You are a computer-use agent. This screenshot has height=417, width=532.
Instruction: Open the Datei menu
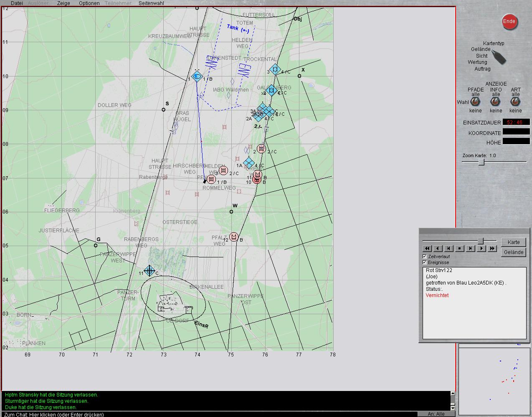tap(17, 3)
